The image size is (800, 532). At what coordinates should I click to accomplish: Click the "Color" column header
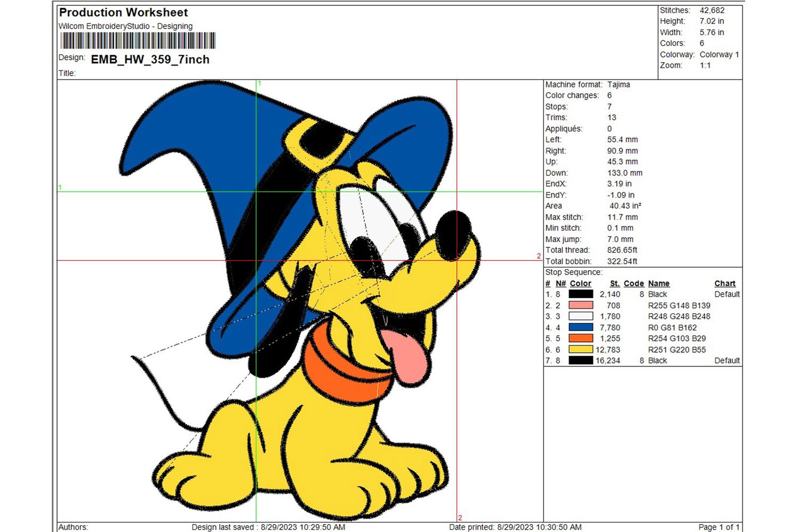click(580, 284)
